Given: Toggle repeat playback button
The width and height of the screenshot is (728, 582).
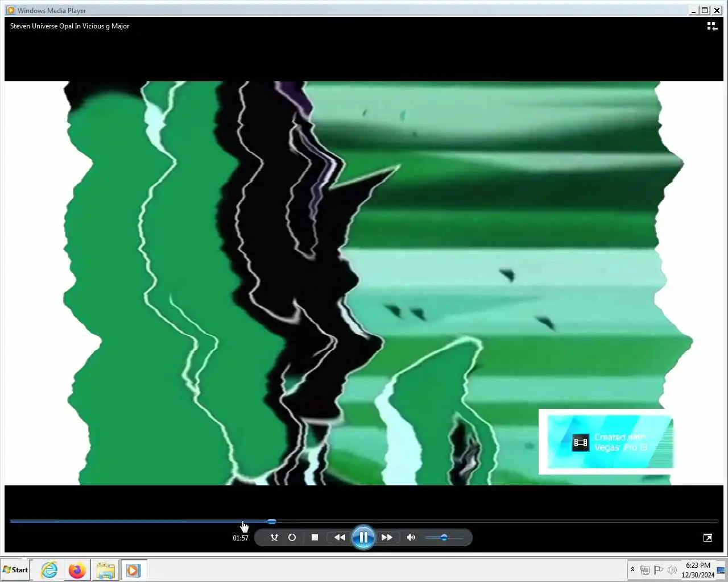Looking at the screenshot, I should point(292,537).
